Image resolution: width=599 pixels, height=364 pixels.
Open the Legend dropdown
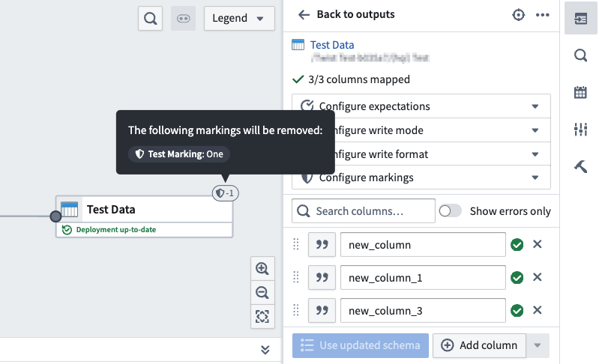(x=239, y=18)
